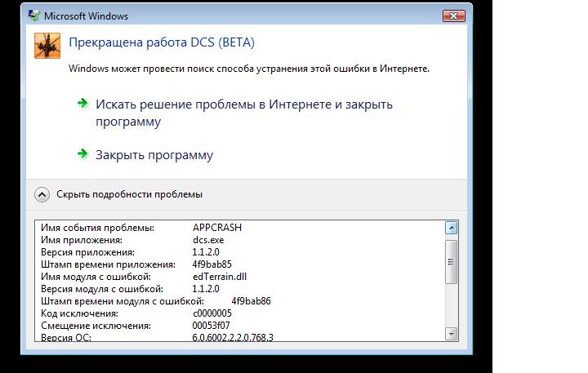Choose 'Закрыть программу' option
Image resolution: width=588 pixels, height=373 pixels.
(154, 155)
